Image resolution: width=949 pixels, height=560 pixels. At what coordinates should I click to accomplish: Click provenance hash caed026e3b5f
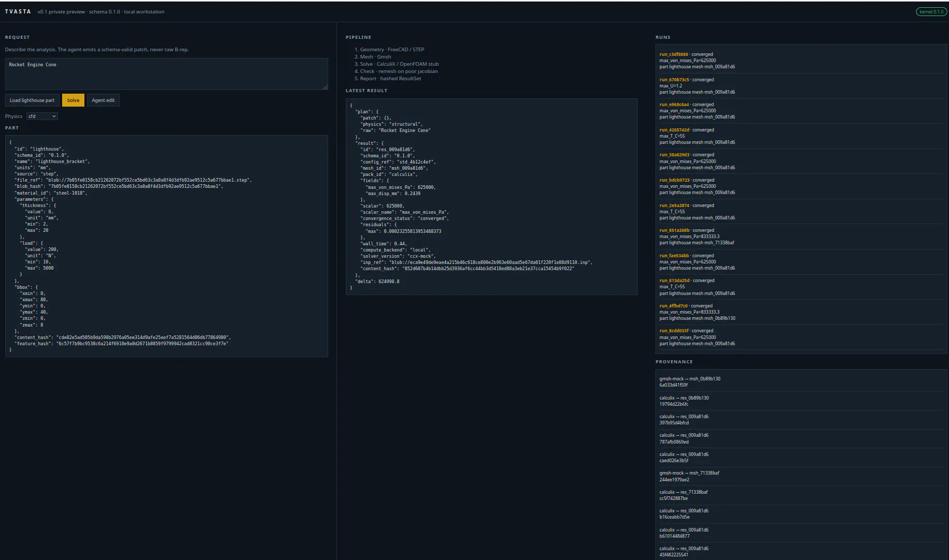pos(674,461)
